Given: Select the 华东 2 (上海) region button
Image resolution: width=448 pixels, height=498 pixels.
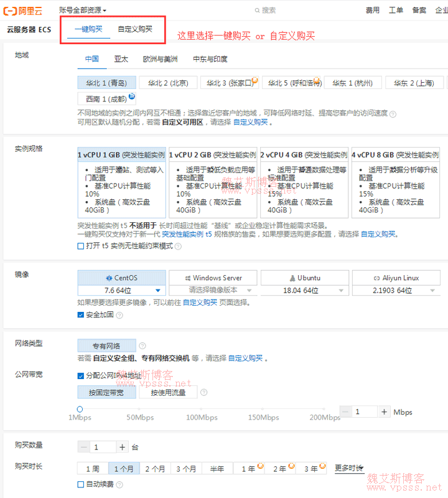Looking at the screenshot, I should (414, 83).
